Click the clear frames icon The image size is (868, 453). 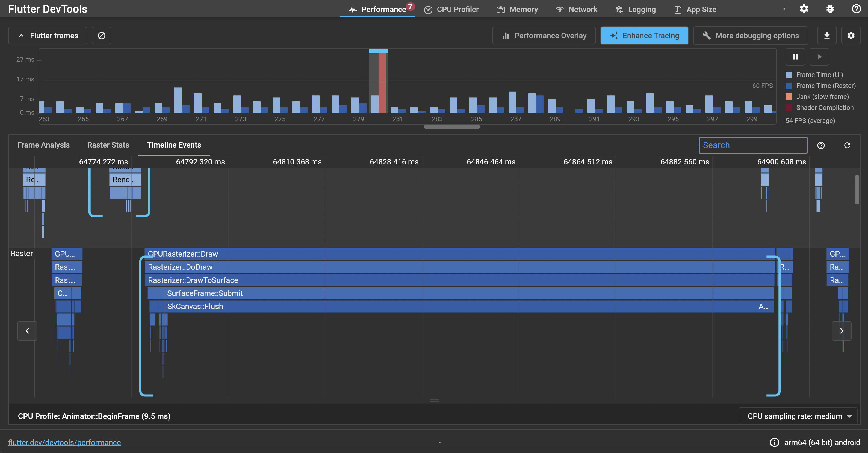tap(101, 36)
